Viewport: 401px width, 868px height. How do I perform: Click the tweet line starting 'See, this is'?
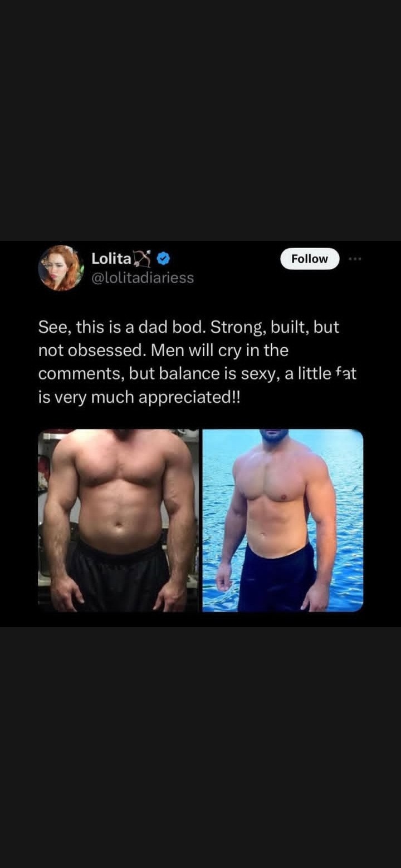(x=188, y=327)
